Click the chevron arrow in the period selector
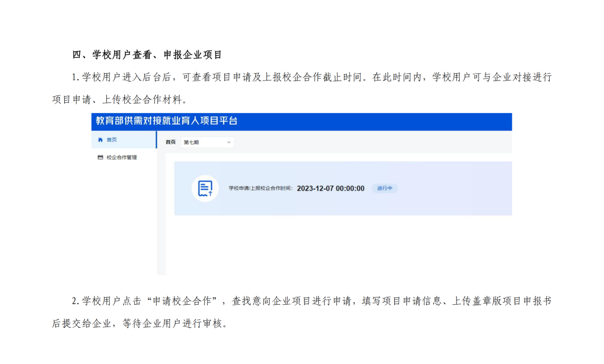The image size is (604, 364). point(228,142)
